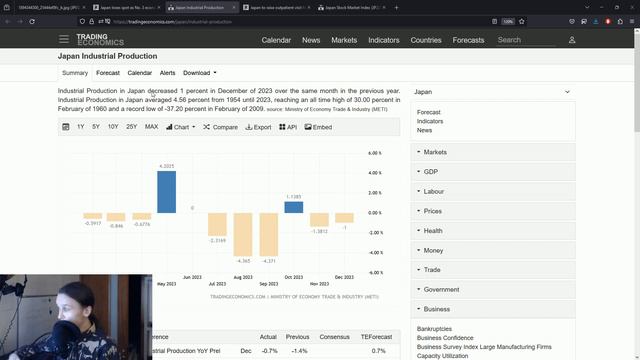
Task: Bookmark this page with the star icon
Action: pyautogui.click(x=522, y=21)
